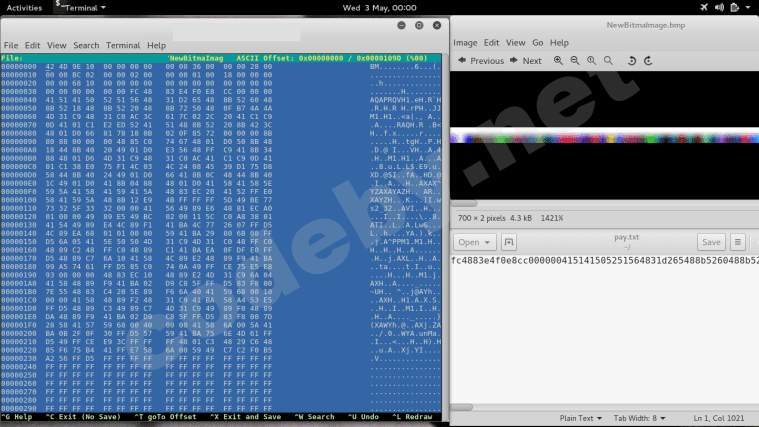Open the Tab Width: 8 dropdown
The width and height of the screenshot is (759, 427).
639,418
